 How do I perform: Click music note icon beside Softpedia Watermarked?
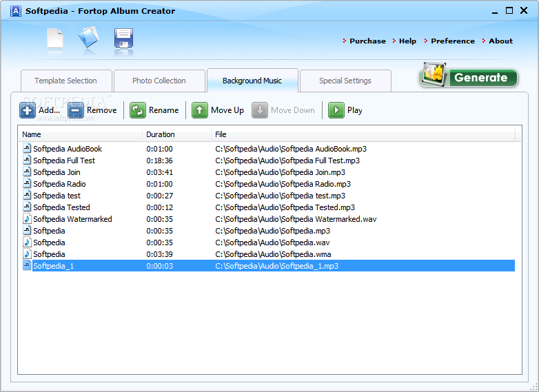click(x=27, y=218)
